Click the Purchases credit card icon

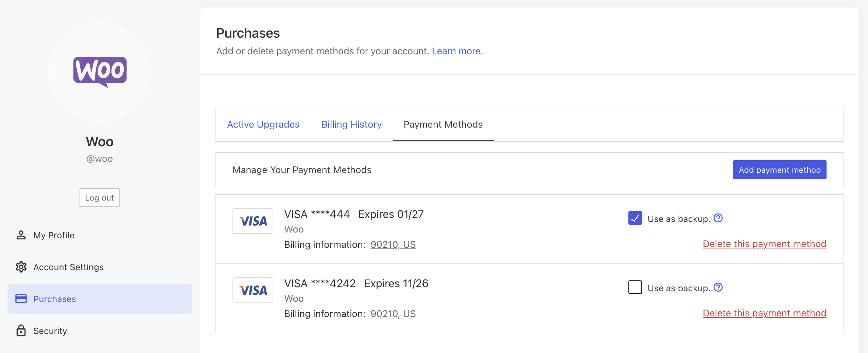21,299
